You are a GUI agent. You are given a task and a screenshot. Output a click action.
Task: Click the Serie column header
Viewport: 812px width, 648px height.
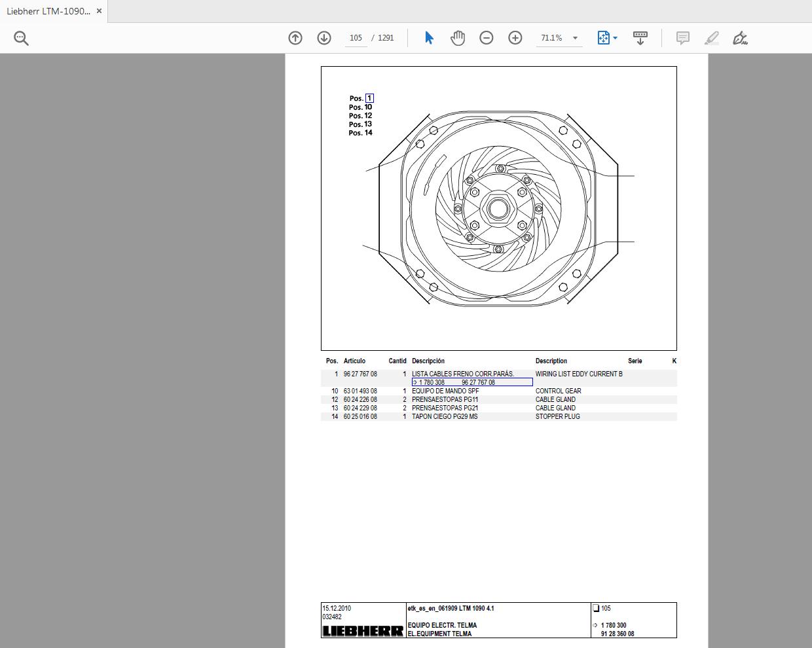coord(635,361)
